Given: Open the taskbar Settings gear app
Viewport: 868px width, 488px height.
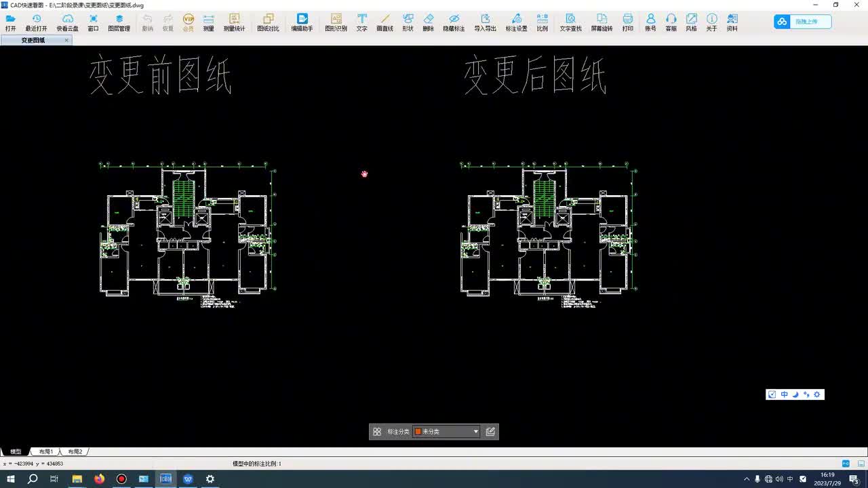Looking at the screenshot, I should (x=210, y=479).
